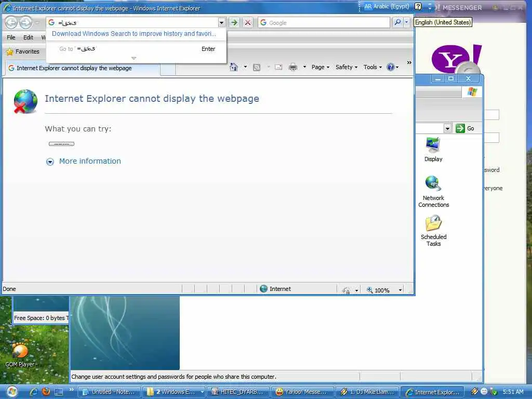Switch to Windows Explorer taskbar group
The image size is (532, 399).
point(174,392)
